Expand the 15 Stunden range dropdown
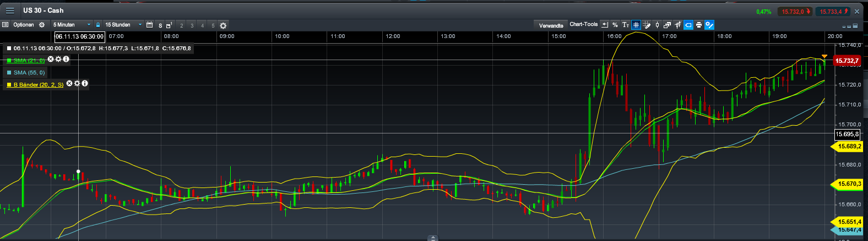Image resolution: width=868 pixels, height=241 pixels. pos(123,25)
